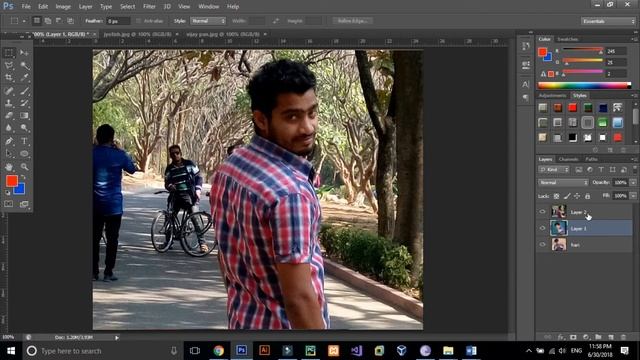This screenshot has height=360, width=640.
Task: Select the Lasso tool
Action: (9, 66)
